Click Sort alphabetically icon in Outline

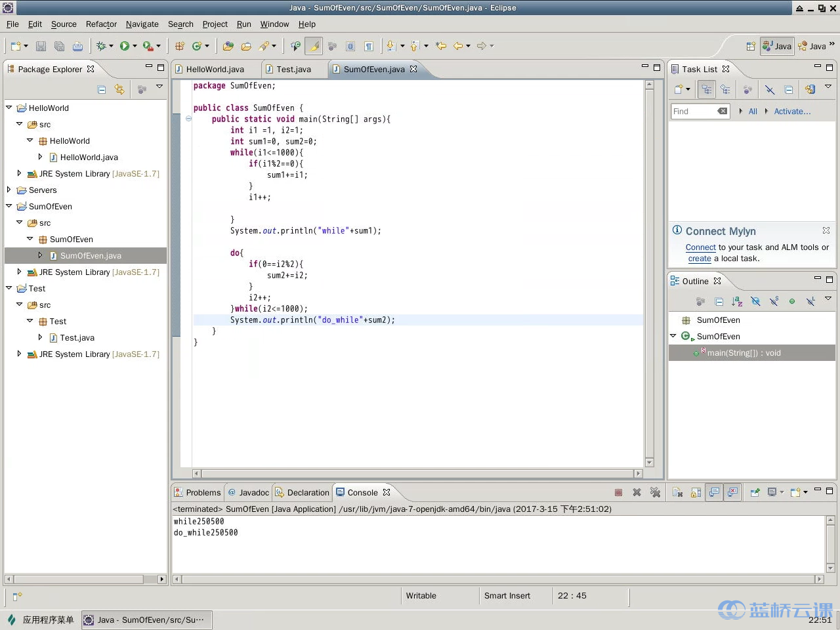click(x=737, y=301)
